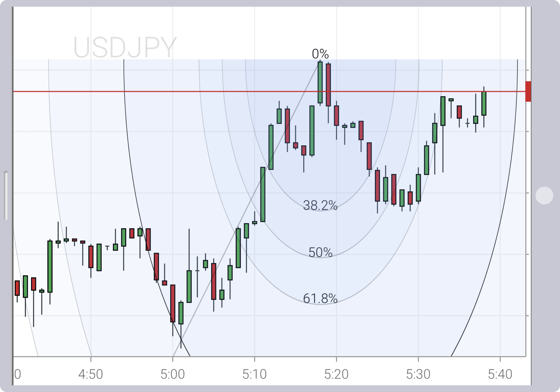Click the tablet's side volume button

6,195
